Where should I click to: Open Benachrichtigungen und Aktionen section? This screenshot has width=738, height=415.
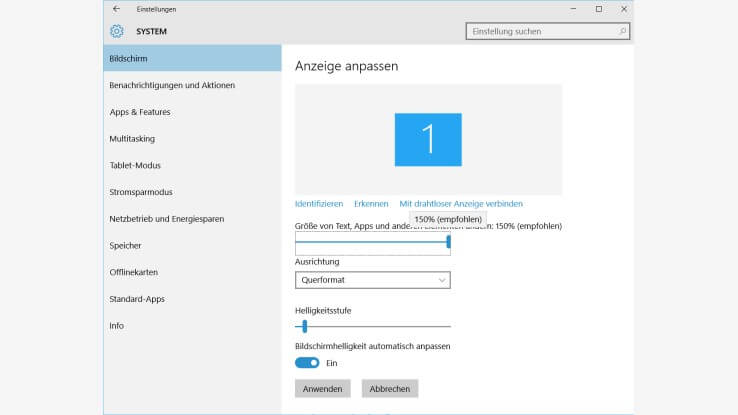(172, 85)
